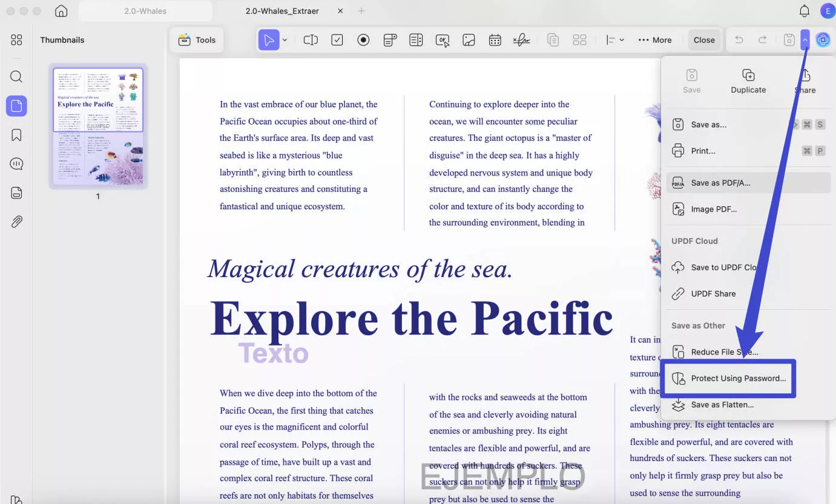836x504 pixels.
Task: Add a new tab with plus
Action: click(361, 11)
